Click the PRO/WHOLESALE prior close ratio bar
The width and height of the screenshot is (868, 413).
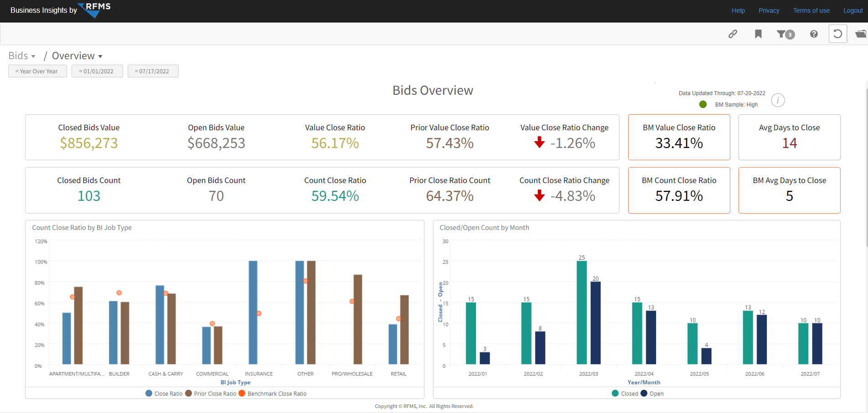[358, 319]
